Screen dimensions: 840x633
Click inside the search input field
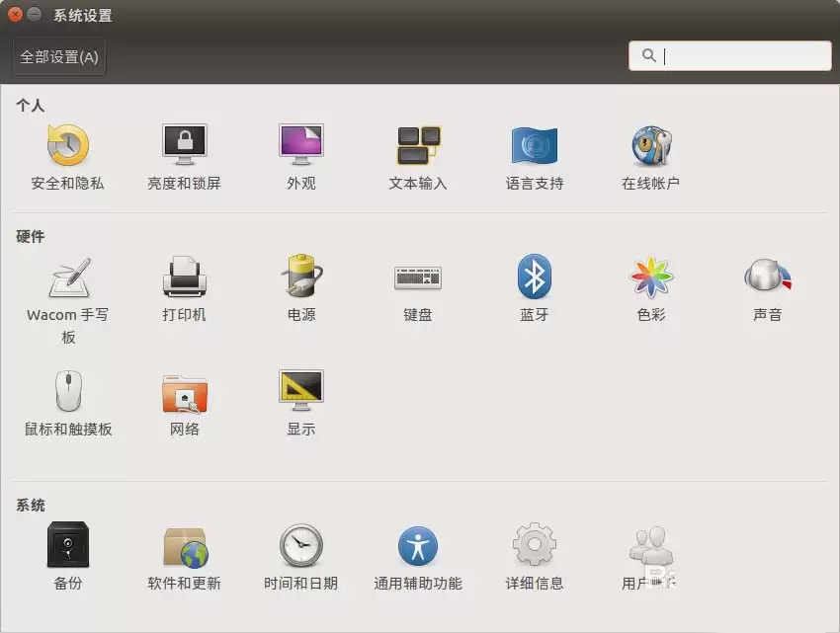point(741,56)
